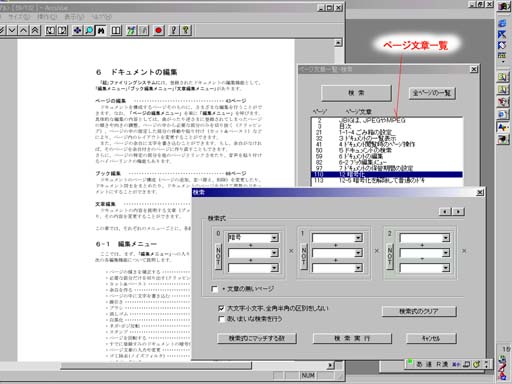Click the gray pencil-note icon beside the arrows icon

point(143,31)
